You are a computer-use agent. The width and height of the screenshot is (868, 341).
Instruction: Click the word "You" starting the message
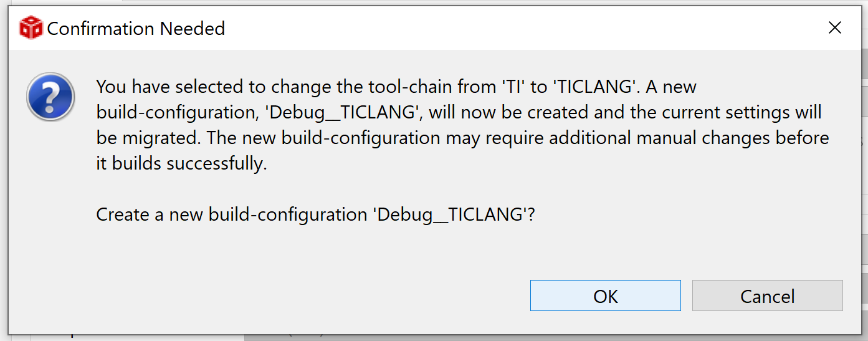(112, 87)
